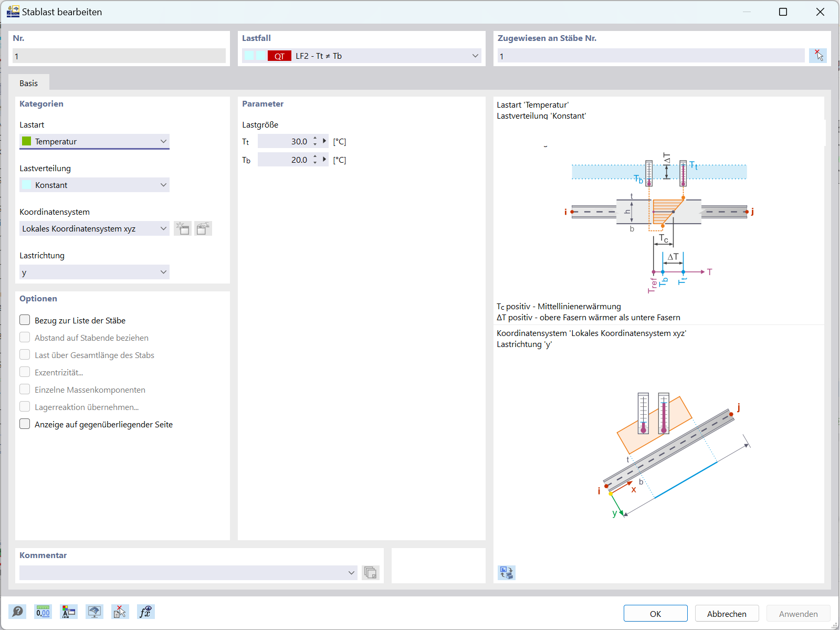Click the member selection arrow beside assigned members
This screenshot has width=840, height=630.
[x=818, y=55]
